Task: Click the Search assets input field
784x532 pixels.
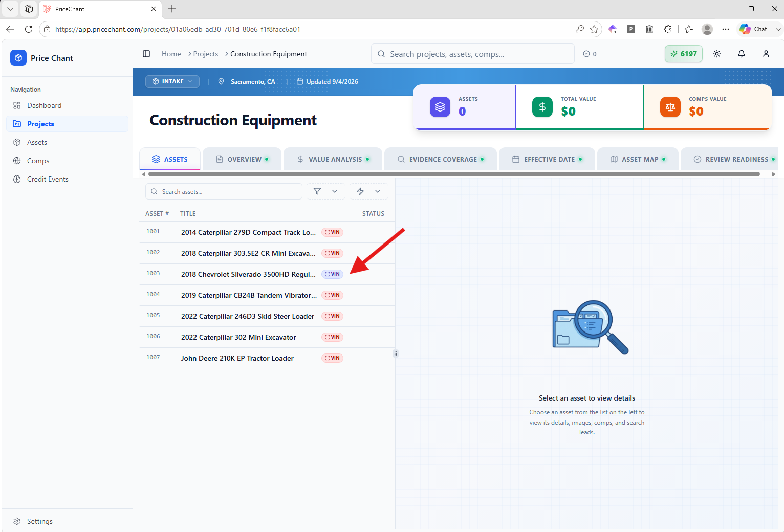Action: pyautogui.click(x=224, y=191)
